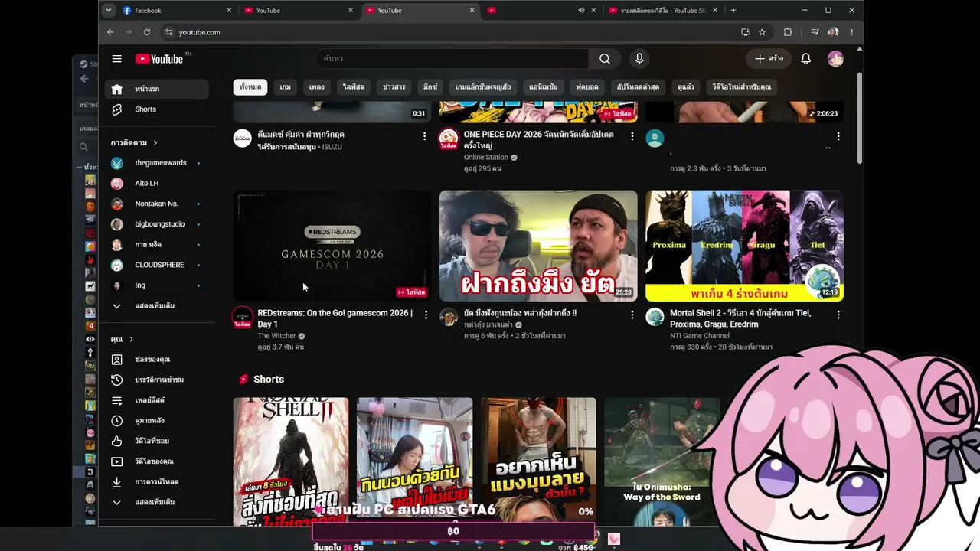Open more options for REDstreams gamescom video
Image resolution: width=980 pixels, height=551 pixels.
click(426, 315)
